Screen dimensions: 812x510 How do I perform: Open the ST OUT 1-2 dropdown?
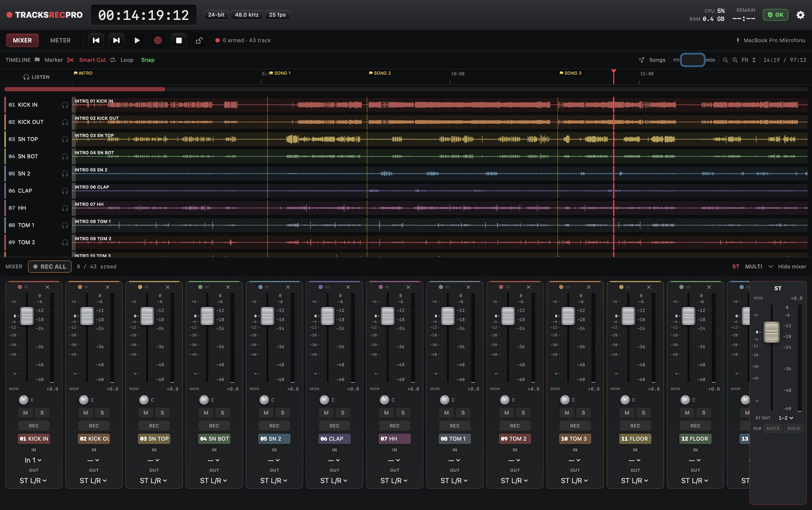click(x=786, y=418)
